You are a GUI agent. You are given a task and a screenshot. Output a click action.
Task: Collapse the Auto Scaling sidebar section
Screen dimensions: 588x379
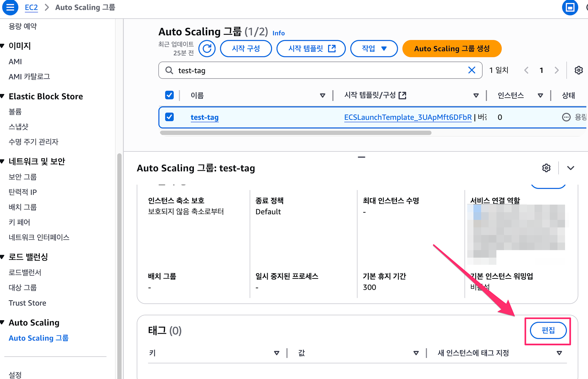coord(3,323)
